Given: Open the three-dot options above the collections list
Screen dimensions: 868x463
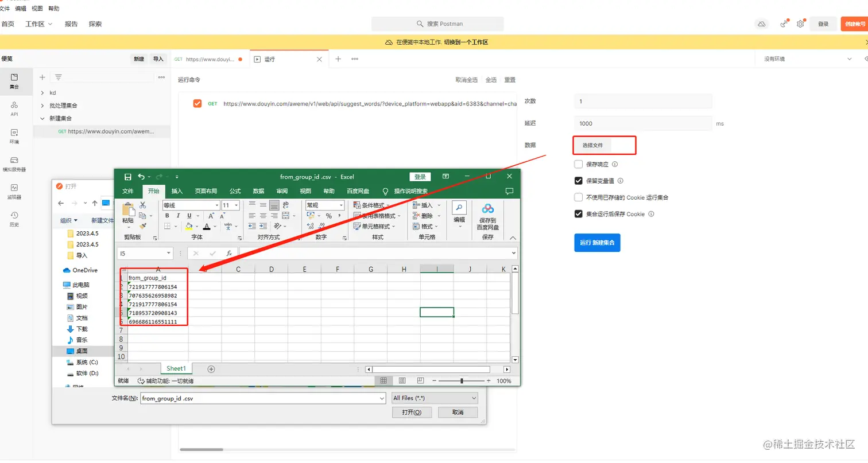Looking at the screenshot, I should [161, 77].
